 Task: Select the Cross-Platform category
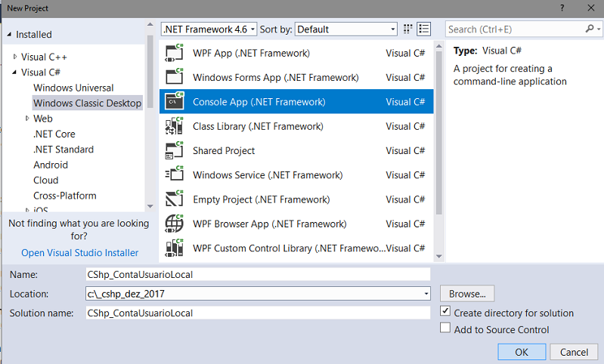click(65, 196)
